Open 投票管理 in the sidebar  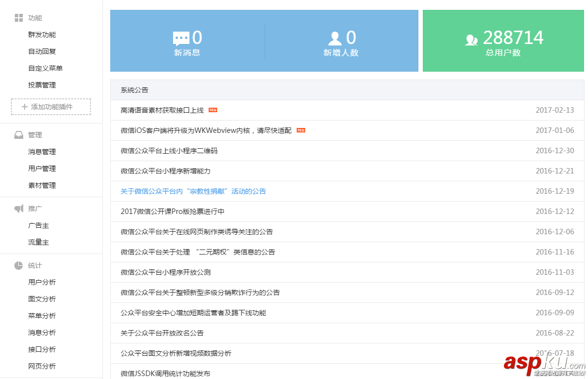click(x=42, y=85)
